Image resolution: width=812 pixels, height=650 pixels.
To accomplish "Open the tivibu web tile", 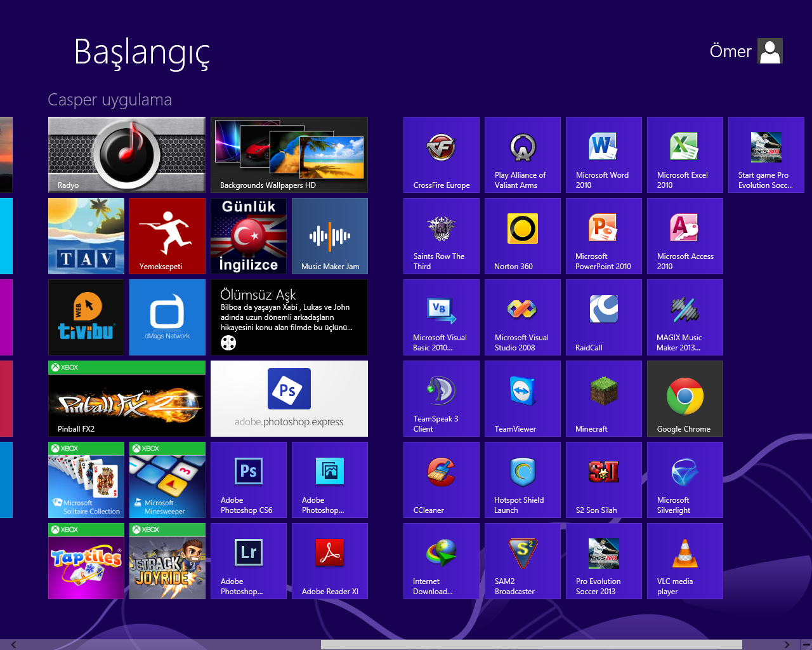I will click(x=86, y=317).
